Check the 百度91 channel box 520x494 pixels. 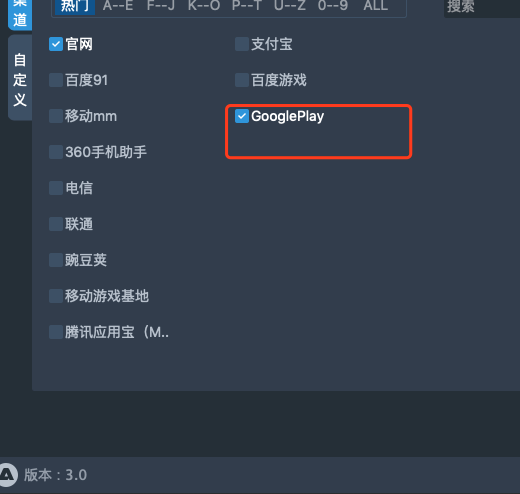[56, 80]
